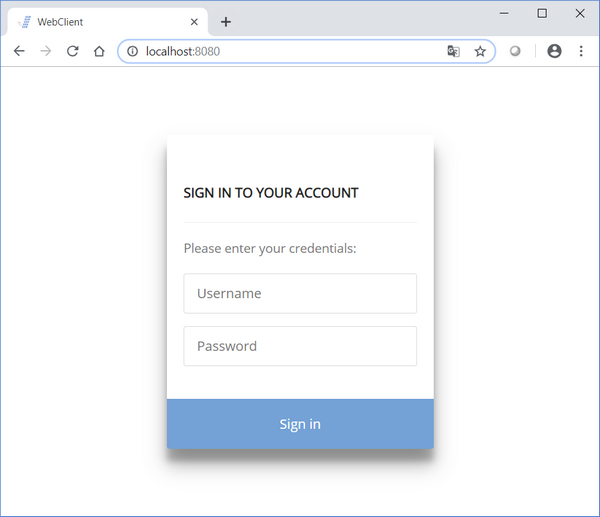Open a new tab with the plus button

[x=226, y=22]
